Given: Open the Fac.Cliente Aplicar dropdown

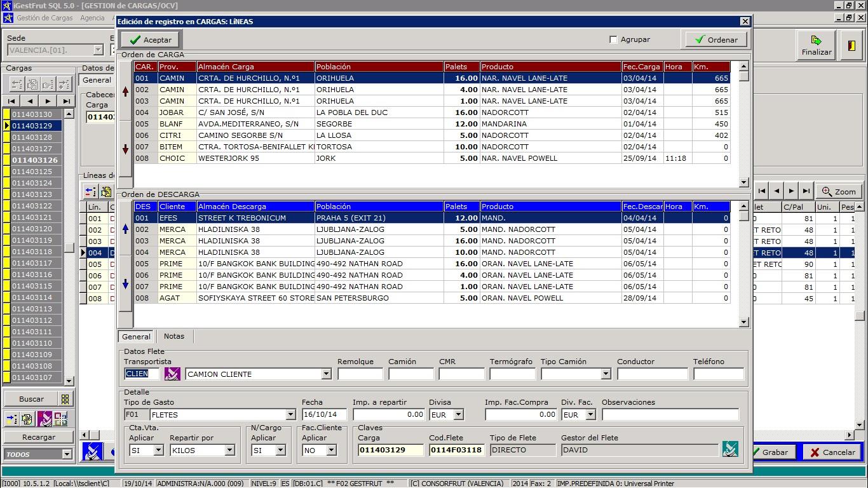Looking at the screenshot, I should pyautogui.click(x=331, y=450).
